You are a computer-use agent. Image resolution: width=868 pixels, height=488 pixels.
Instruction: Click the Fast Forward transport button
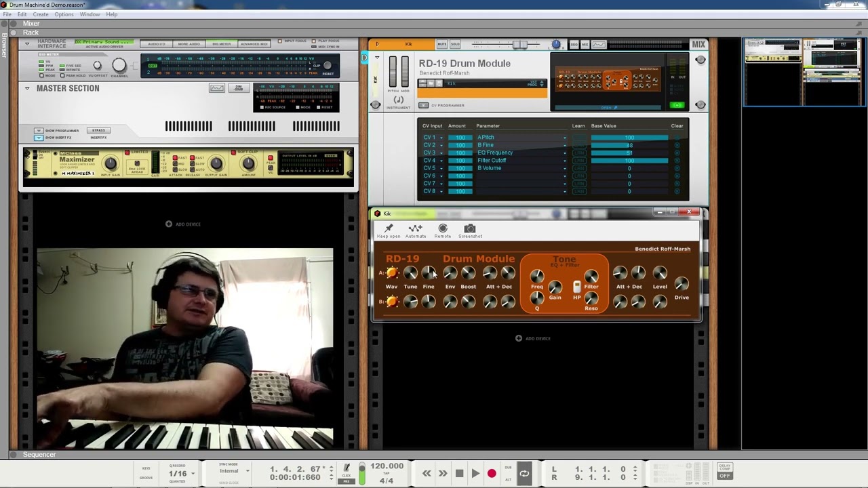[443, 474]
